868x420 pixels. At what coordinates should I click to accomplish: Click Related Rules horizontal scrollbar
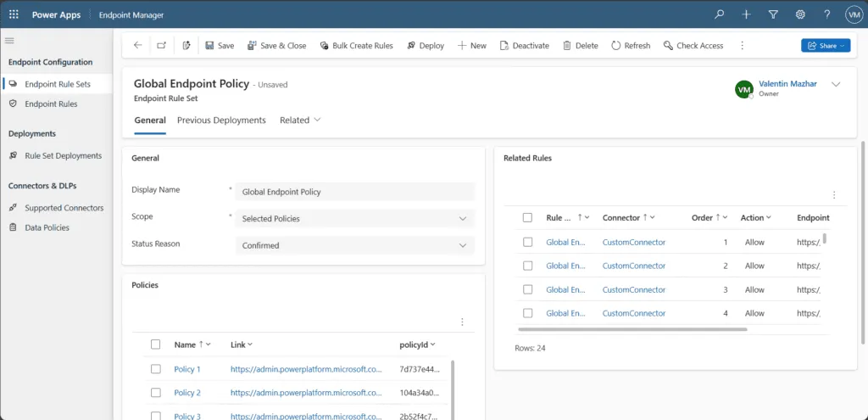pos(632,329)
